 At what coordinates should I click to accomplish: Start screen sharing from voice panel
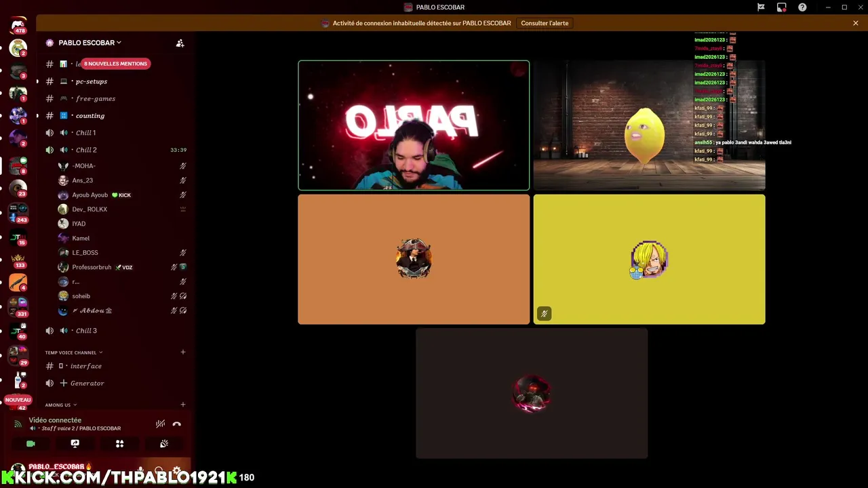[x=75, y=444]
